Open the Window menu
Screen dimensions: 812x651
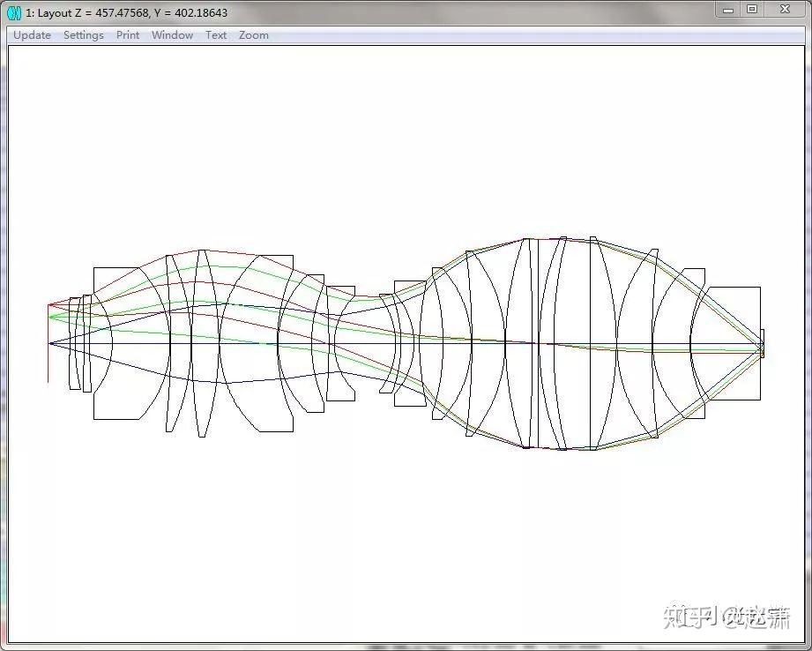tap(173, 35)
